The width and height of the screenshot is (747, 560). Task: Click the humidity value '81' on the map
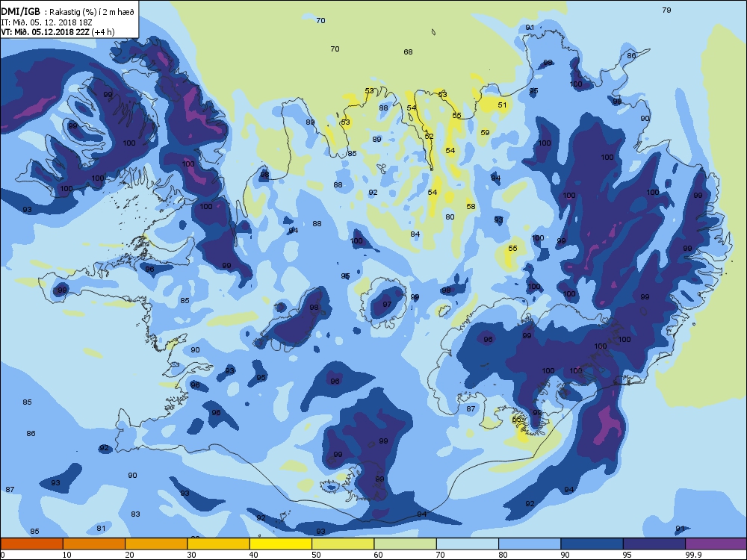(101, 528)
